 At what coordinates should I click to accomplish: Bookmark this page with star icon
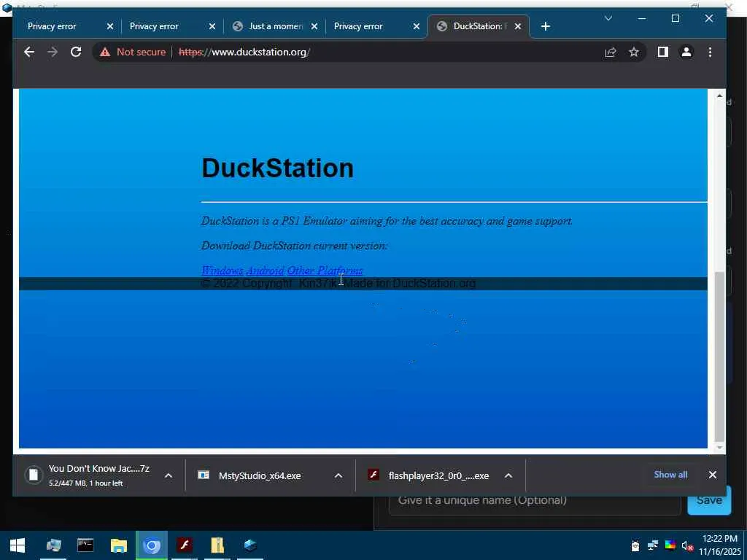pos(634,52)
